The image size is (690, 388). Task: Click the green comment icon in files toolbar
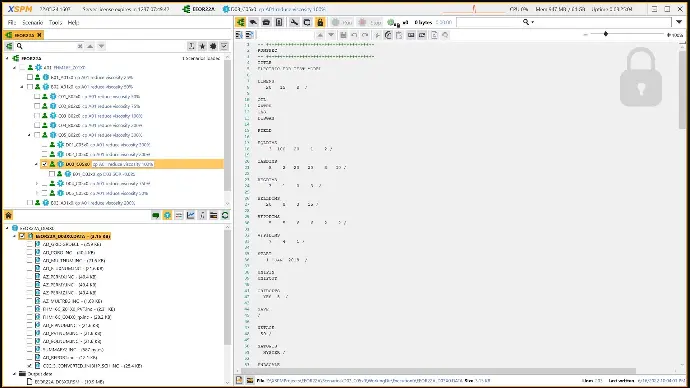(x=155, y=216)
